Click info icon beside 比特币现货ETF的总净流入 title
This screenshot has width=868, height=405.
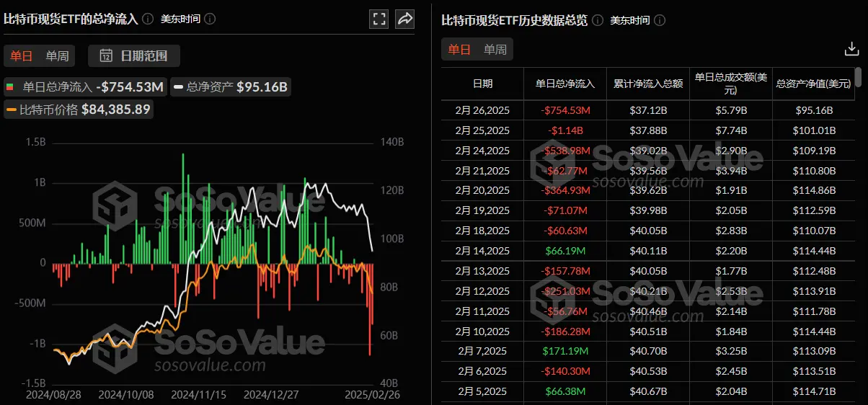coord(148,19)
